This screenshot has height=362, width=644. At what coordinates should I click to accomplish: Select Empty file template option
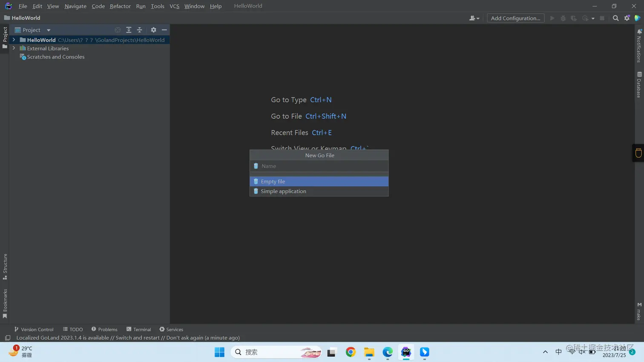pyautogui.click(x=319, y=181)
